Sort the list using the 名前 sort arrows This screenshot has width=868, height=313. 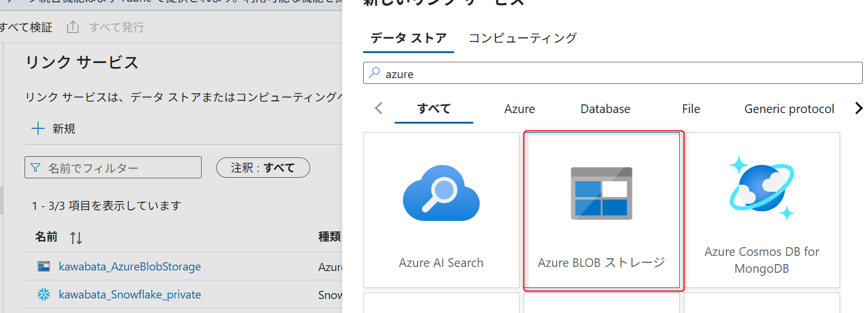(x=76, y=237)
